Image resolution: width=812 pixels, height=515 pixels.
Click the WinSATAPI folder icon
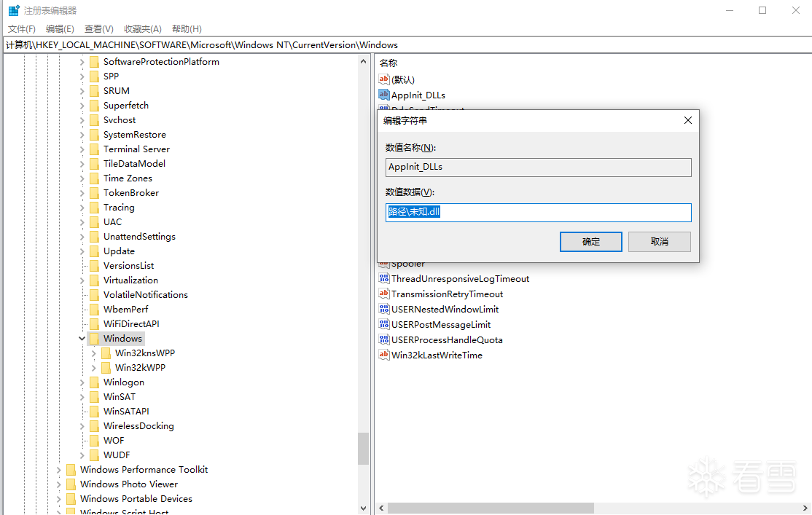pyautogui.click(x=94, y=412)
